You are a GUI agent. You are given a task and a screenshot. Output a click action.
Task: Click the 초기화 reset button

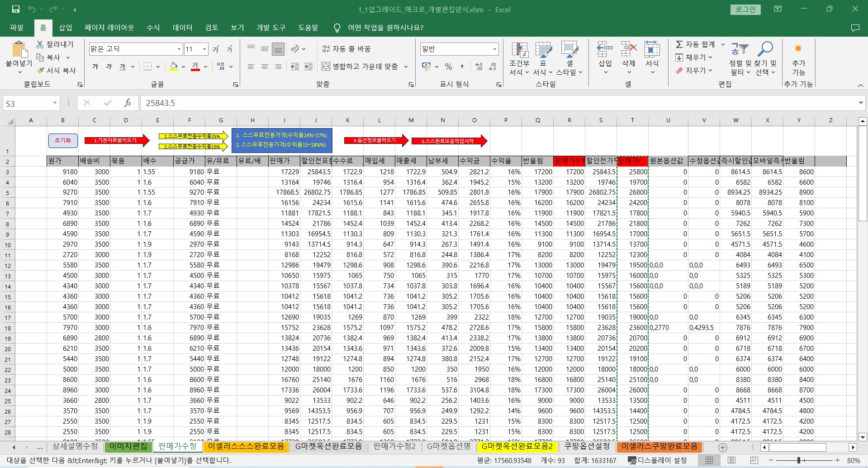click(63, 140)
